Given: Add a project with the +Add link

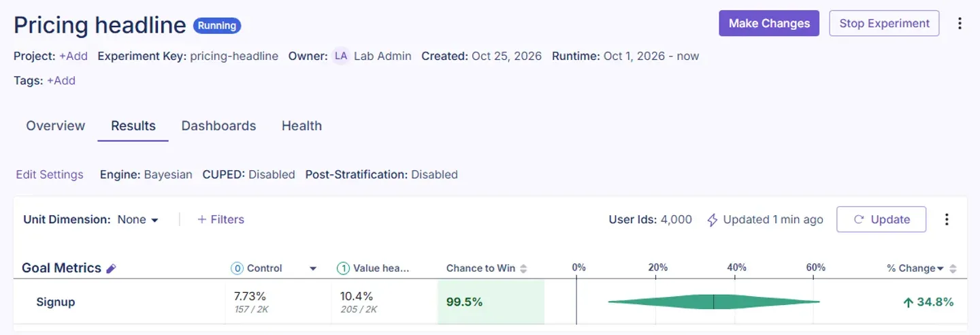Looking at the screenshot, I should pos(73,56).
